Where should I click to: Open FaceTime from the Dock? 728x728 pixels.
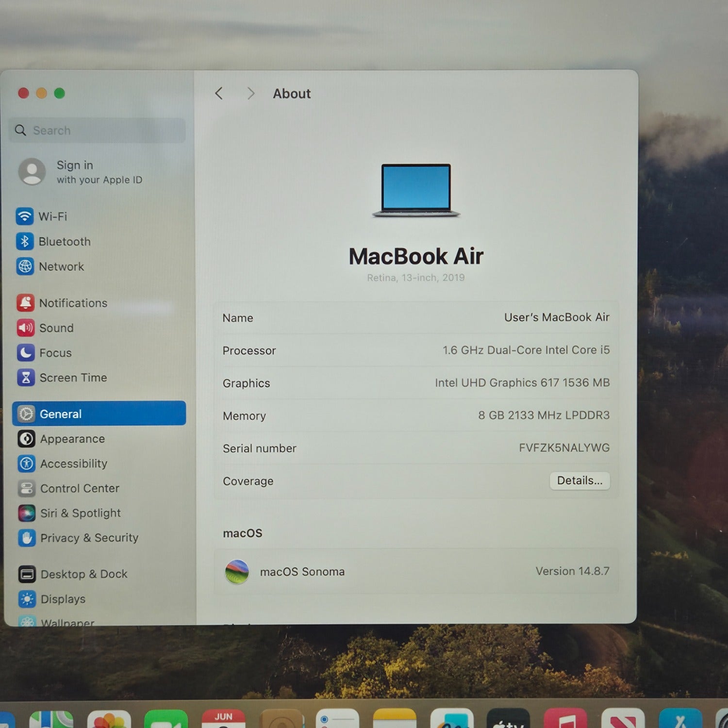click(x=166, y=719)
